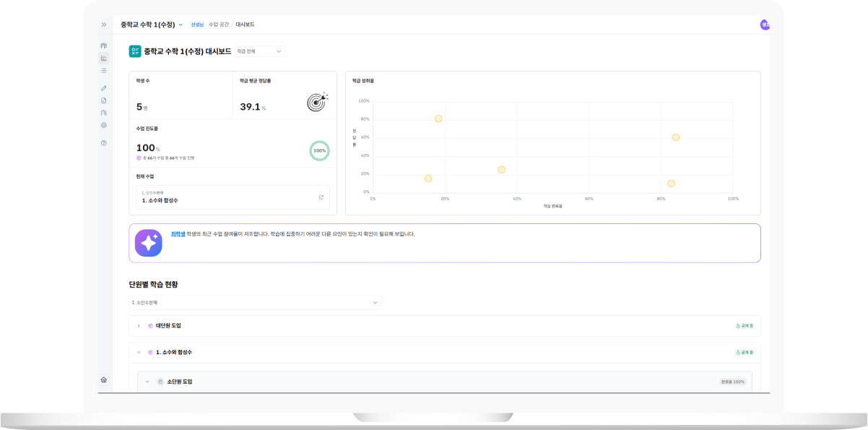Click the 수업 공간 breadcrumb
Screen dimensions: 868x430
pos(219,25)
